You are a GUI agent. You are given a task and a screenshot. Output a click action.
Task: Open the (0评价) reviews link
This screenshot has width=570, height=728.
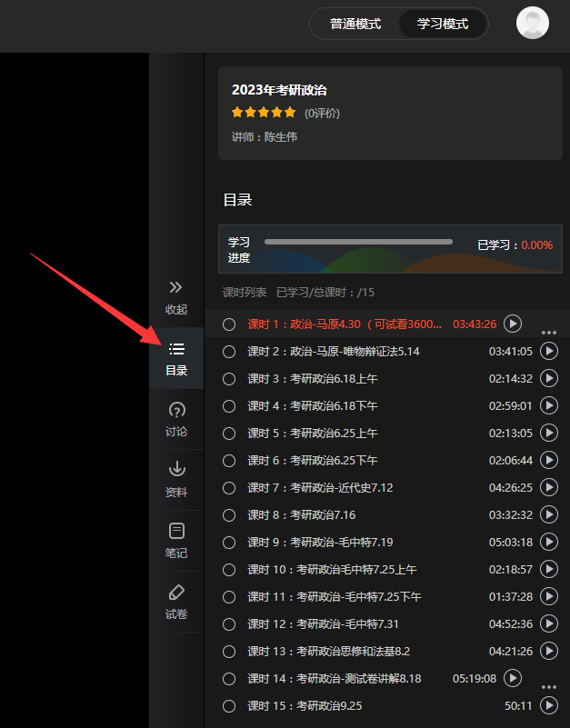322,114
